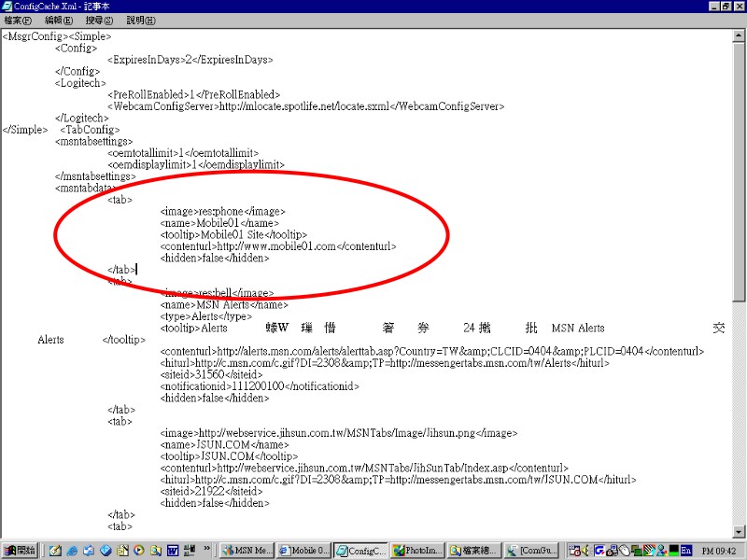This screenshot has height=560, width=747.
Task: Click the black monitor tray icon
Action: point(673,551)
